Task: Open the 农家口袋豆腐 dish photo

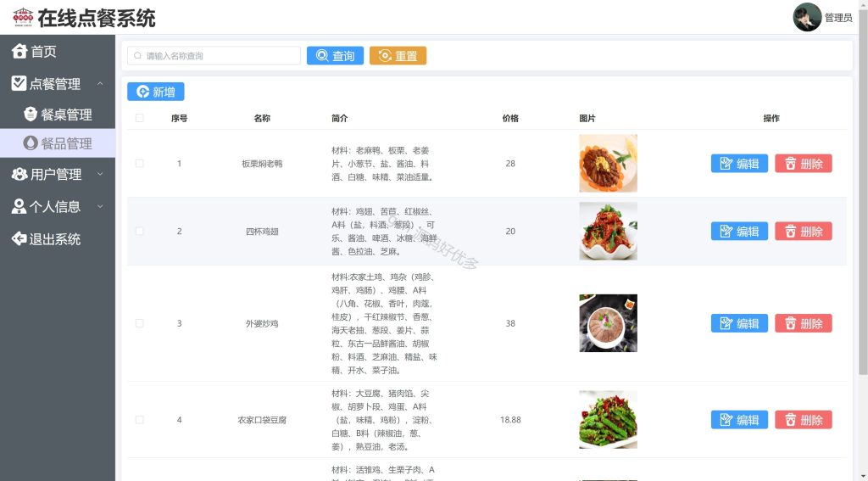Action: coord(608,419)
